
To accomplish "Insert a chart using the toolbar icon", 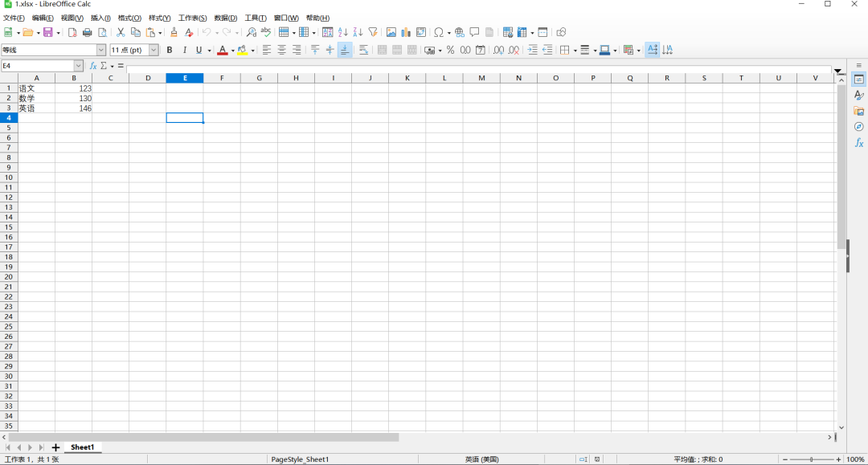I will click(406, 33).
